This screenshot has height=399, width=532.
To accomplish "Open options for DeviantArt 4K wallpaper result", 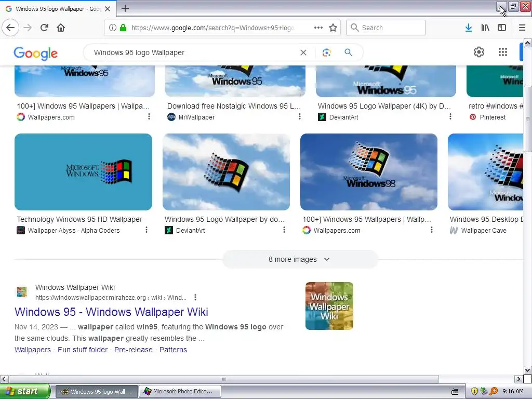I will 450,117.
